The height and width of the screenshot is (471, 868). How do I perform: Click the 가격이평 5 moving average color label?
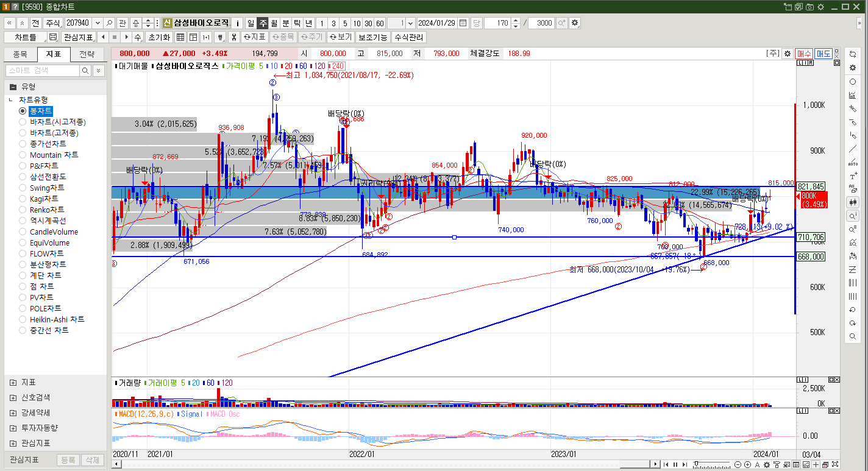pyautogui.click(x=244, y=66)
